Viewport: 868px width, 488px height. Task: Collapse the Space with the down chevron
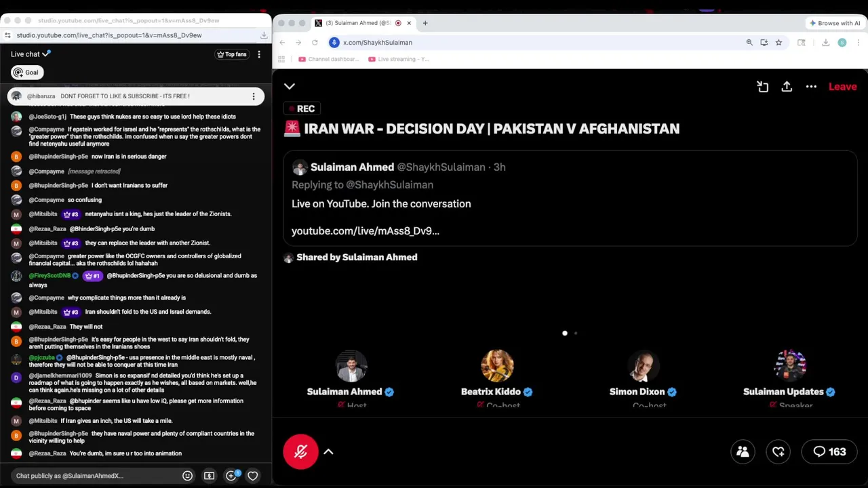pyautogui.click(x=290, y=86)
